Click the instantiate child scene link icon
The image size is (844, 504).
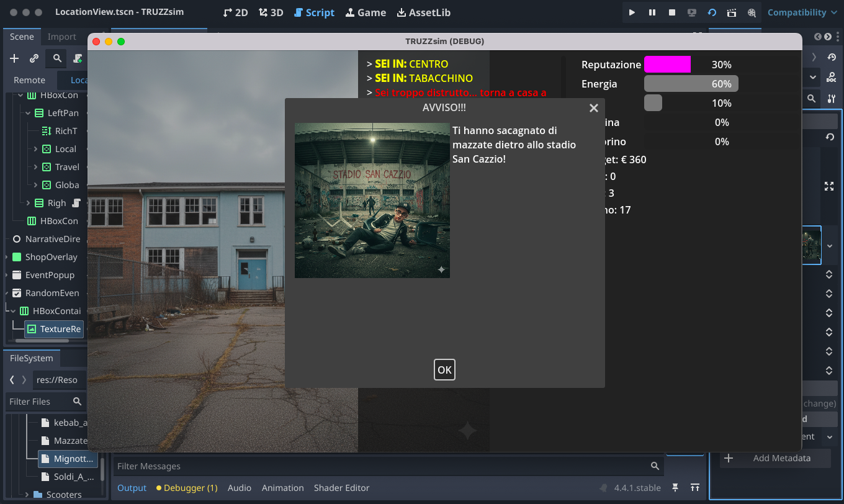tap(34, 58)
